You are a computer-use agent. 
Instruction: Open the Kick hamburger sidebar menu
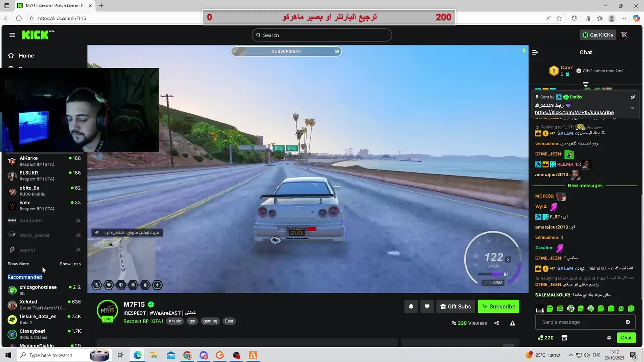(12, 35)
